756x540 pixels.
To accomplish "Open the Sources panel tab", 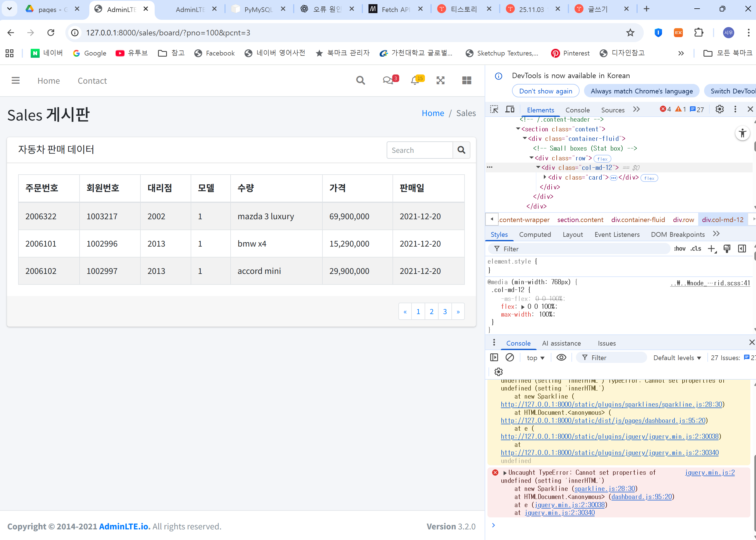I will [x=613, y=110].
